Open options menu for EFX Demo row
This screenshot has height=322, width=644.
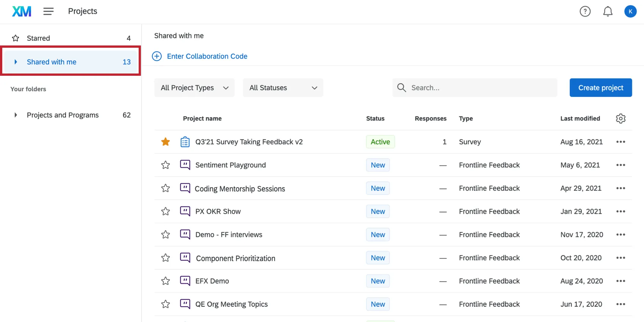[621, 281]
